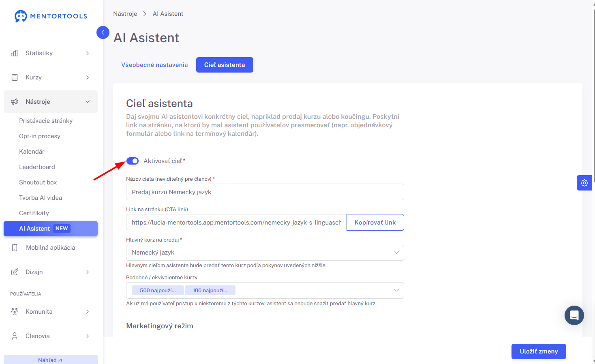Select the Cieľ asistenta tab

point(225,65)
